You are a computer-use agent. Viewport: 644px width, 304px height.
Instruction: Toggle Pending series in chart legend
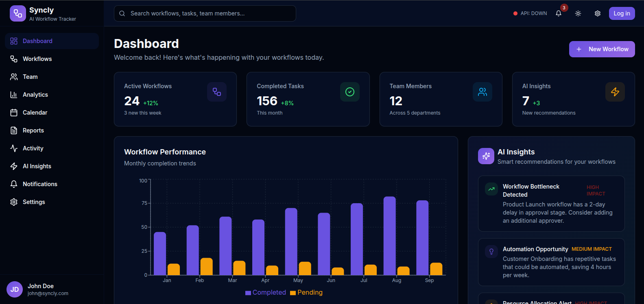click(x=306, y=293)
